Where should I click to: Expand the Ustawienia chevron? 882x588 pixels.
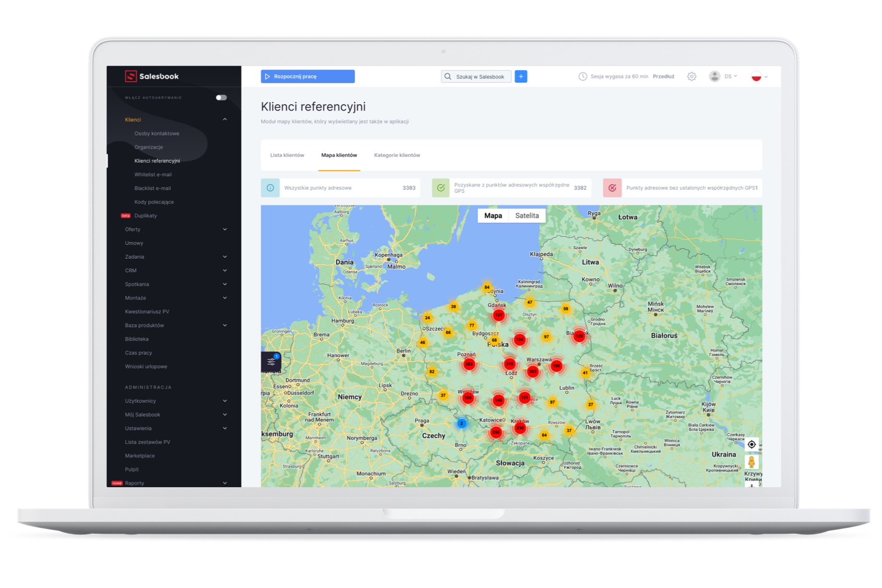[x=225, y=428]
